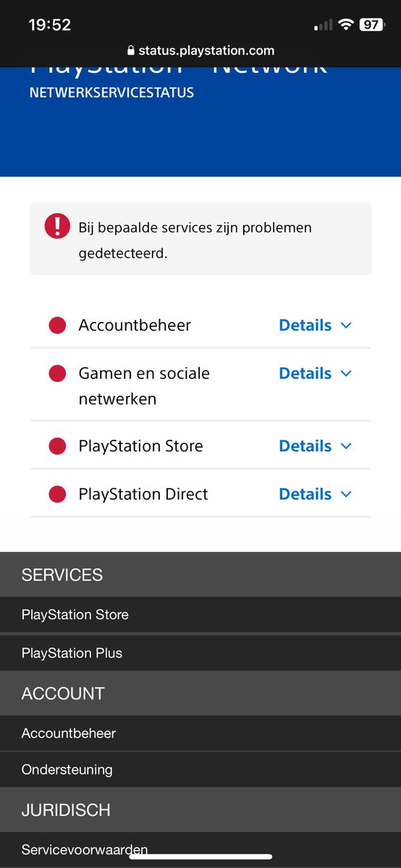Screen dimensions: 401x868
Task: Tap the lock icon in the address bar
Action: [131, 51]
